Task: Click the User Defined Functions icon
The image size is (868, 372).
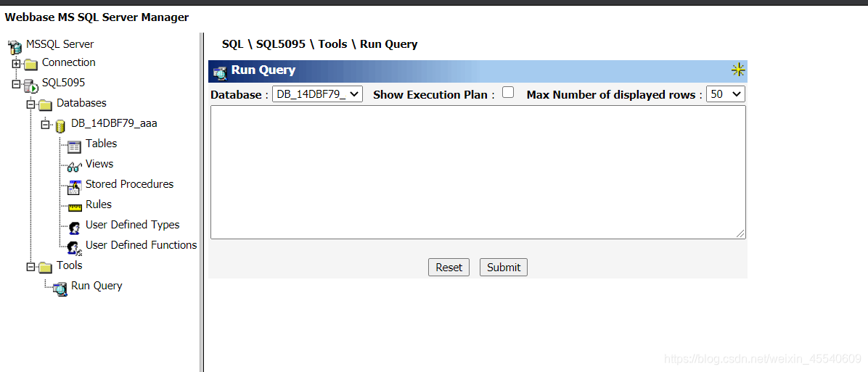Action: click(75, 247)
